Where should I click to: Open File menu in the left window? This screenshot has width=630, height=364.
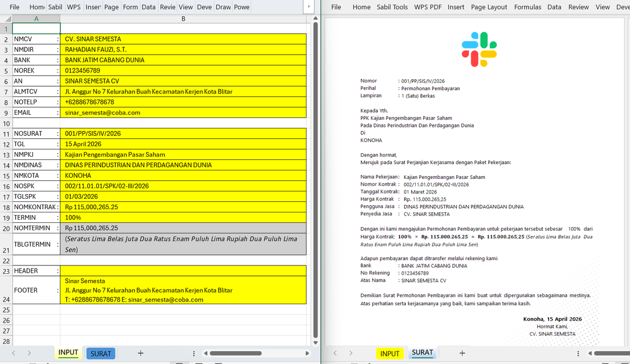[15, 7]
